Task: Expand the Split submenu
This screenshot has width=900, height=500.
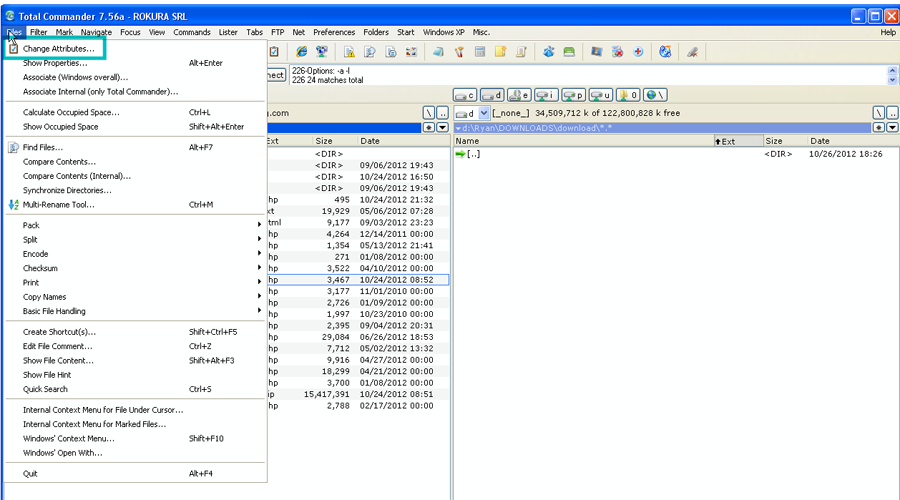Action: (135, 239)
